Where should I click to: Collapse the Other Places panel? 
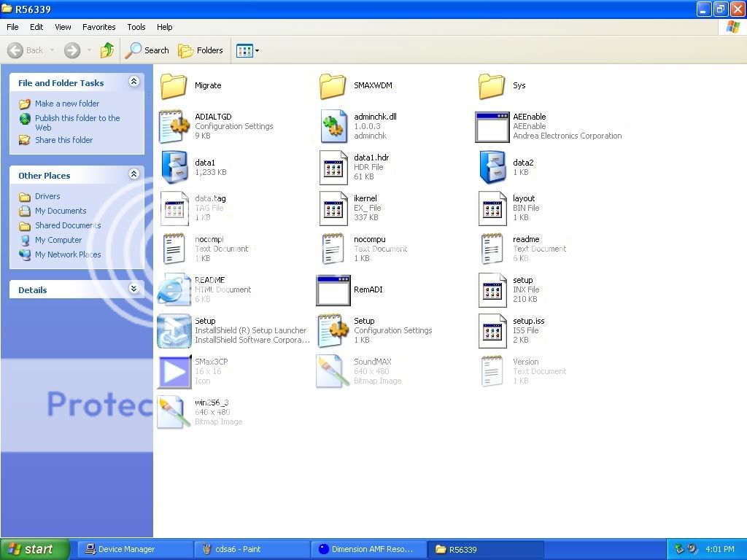tap(133, 175)
